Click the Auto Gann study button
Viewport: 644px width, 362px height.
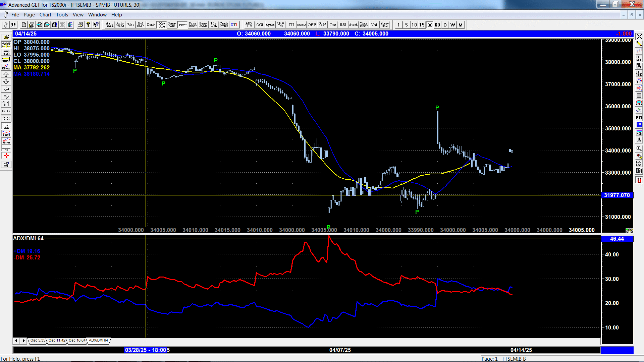(x=110, y=25)
